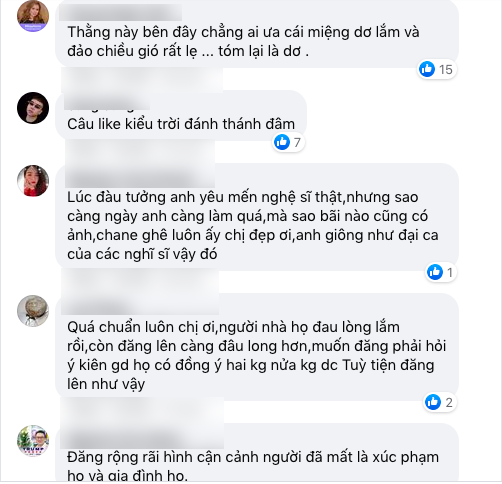Viewport: 502px width, 484px height.
Task: Click the comment beginning "Lúc đàu tưởng anh"
Action: (253, 226)
